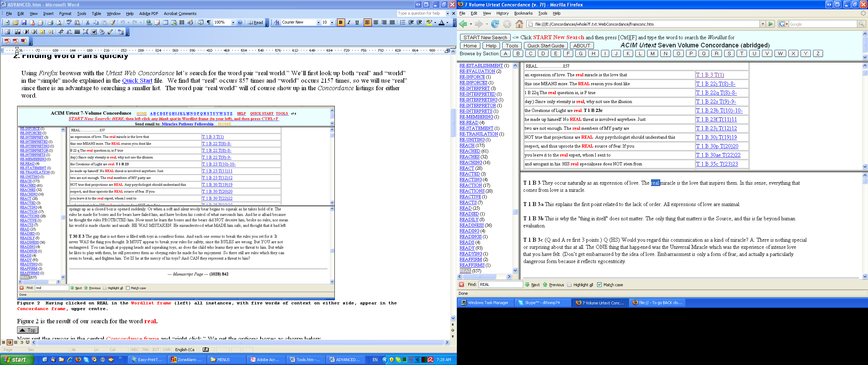The height and width of the screenshot is (365, 868).
Task: Reload the page in Firefox
Action: 495,24
